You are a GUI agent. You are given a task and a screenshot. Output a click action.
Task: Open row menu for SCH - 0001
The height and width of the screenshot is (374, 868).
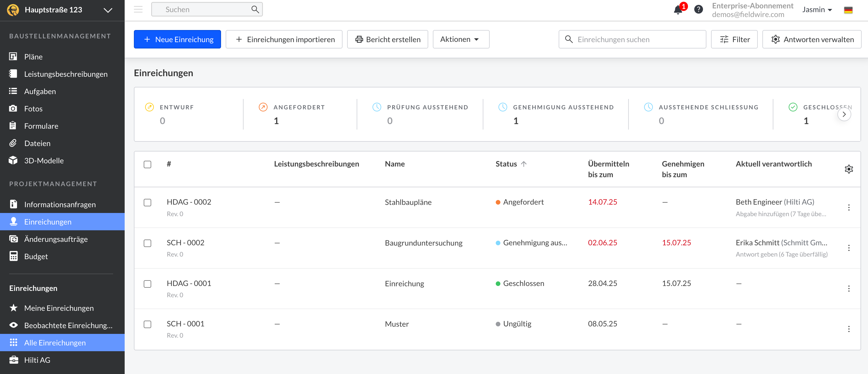click(848, 329)
